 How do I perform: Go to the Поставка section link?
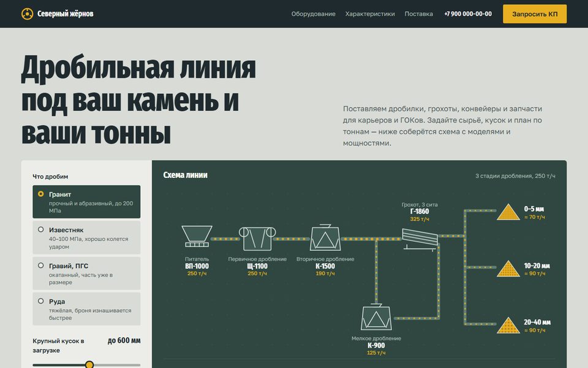point(419,14)
